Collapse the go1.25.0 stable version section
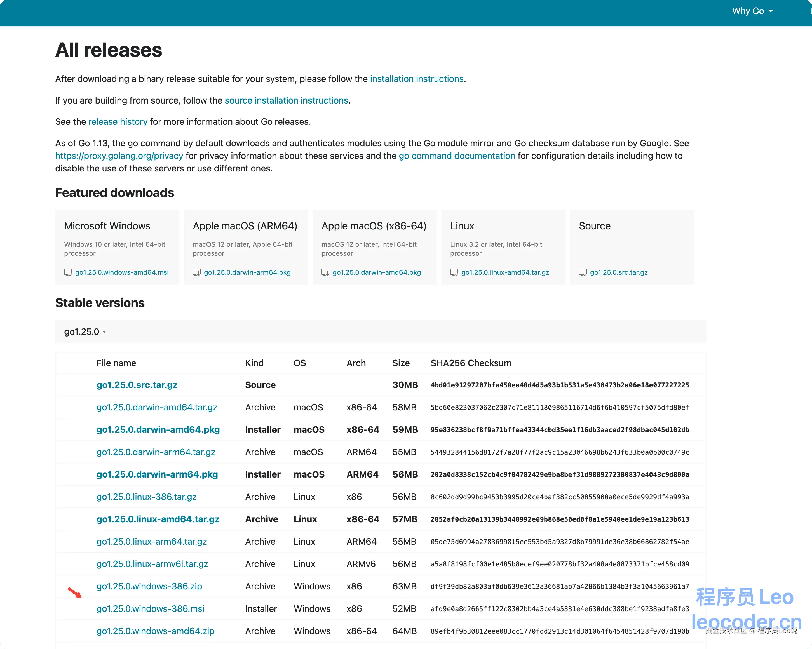This screenshot has width=812, height=649. tap(85, 332)
